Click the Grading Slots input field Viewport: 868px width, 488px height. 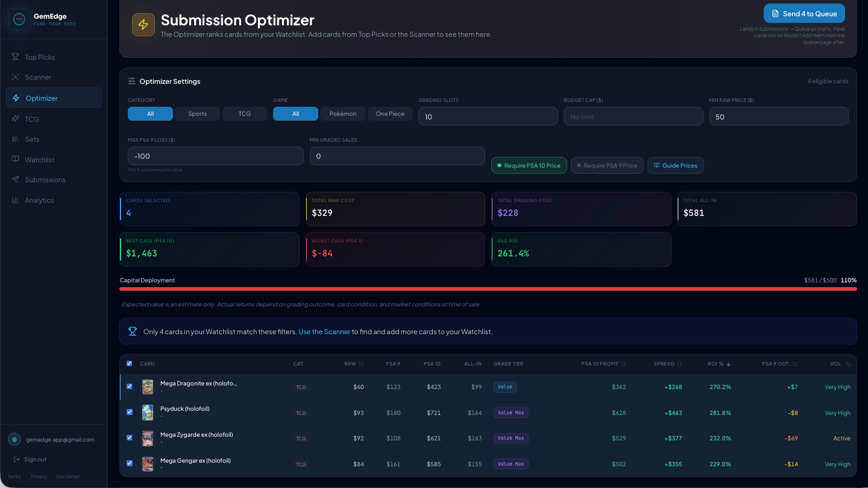click(x=488, y=116)
